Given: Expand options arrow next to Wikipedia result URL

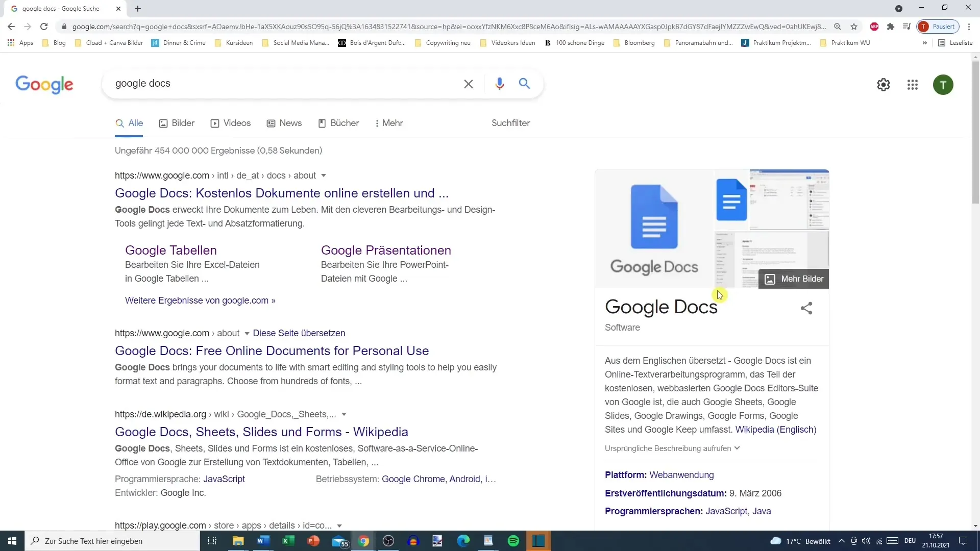Looking at the screenshot, I should [x=344, y=414].
